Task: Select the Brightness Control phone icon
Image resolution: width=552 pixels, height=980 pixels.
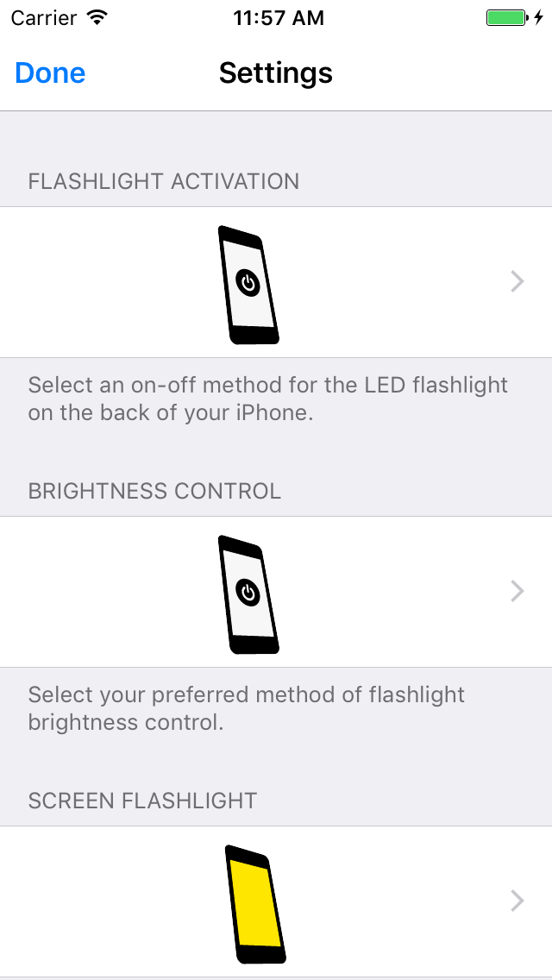Action: click(x=249, y=594)
